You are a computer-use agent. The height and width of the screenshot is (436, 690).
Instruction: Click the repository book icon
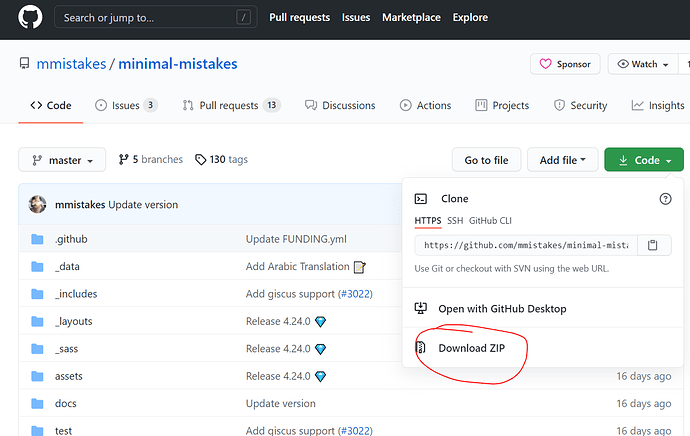(x=24, y=63)
